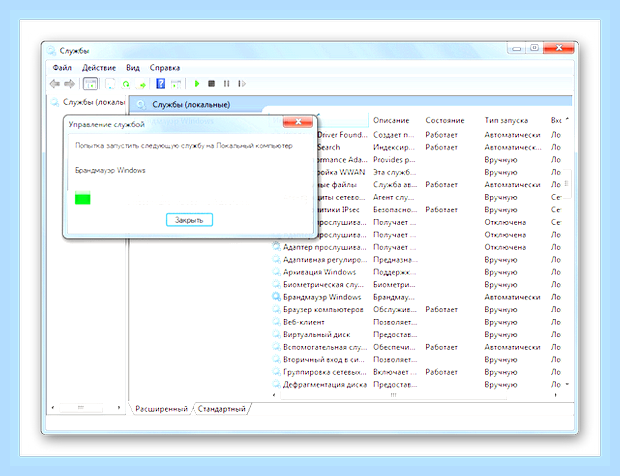620x476 pixels.
Task: Click the services list scroll up arrow
Action: pyautogui.click(x=567, y=119)
